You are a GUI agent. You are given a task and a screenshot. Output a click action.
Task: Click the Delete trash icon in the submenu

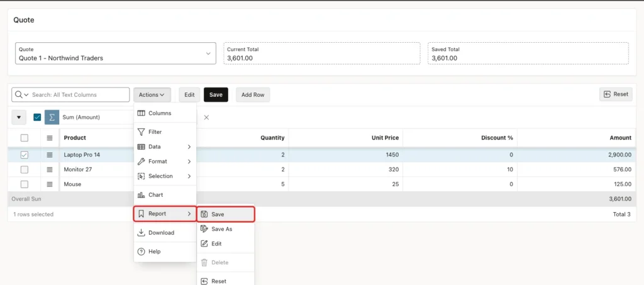(204, 262)
